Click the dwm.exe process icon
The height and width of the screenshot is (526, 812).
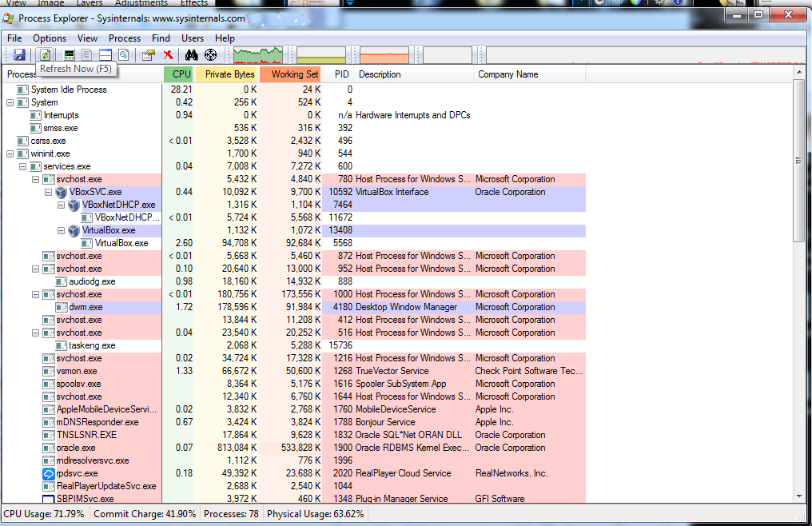pyautogui.click(x=61, y=307)
